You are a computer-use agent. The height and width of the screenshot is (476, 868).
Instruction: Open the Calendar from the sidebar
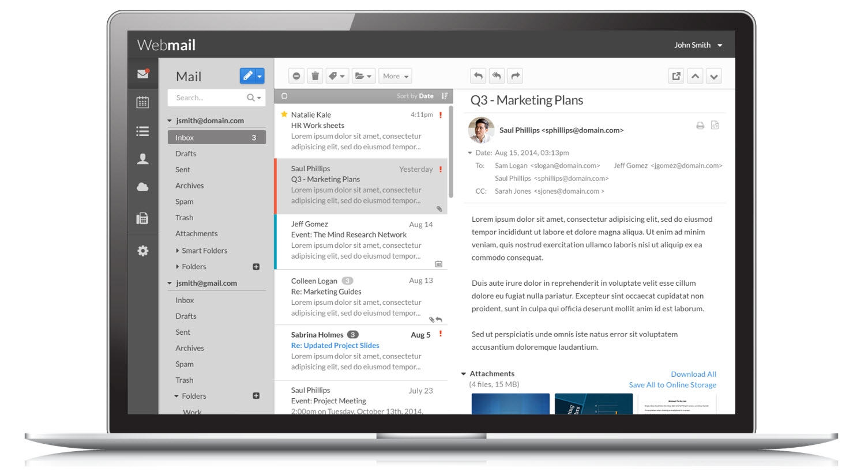click(x=142, y=103)
